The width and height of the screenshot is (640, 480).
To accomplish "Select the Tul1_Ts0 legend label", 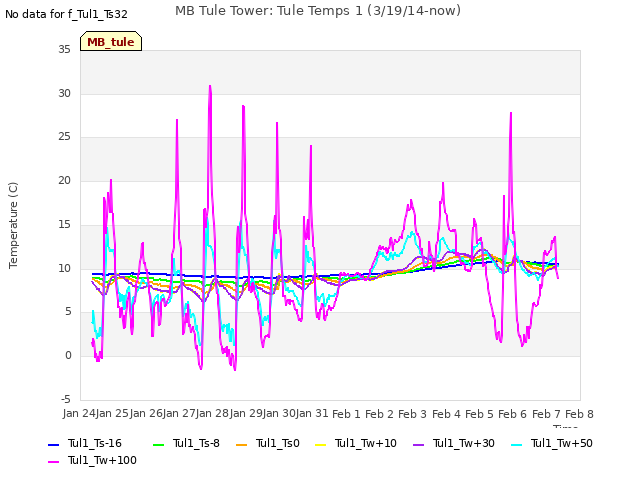I will [x=278, y=443].
